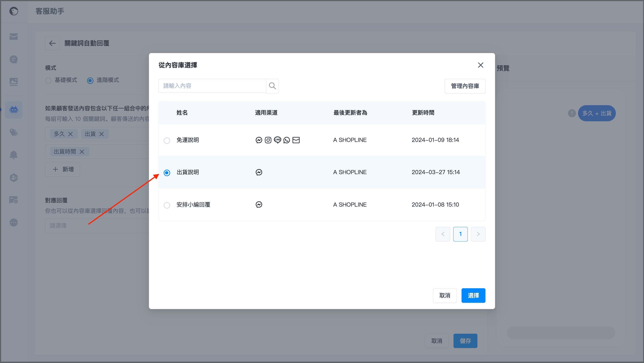The width and height of the screenshot is (644, 363).
Task: Click 取消 button in the dialog
Action: click(445, 295)
